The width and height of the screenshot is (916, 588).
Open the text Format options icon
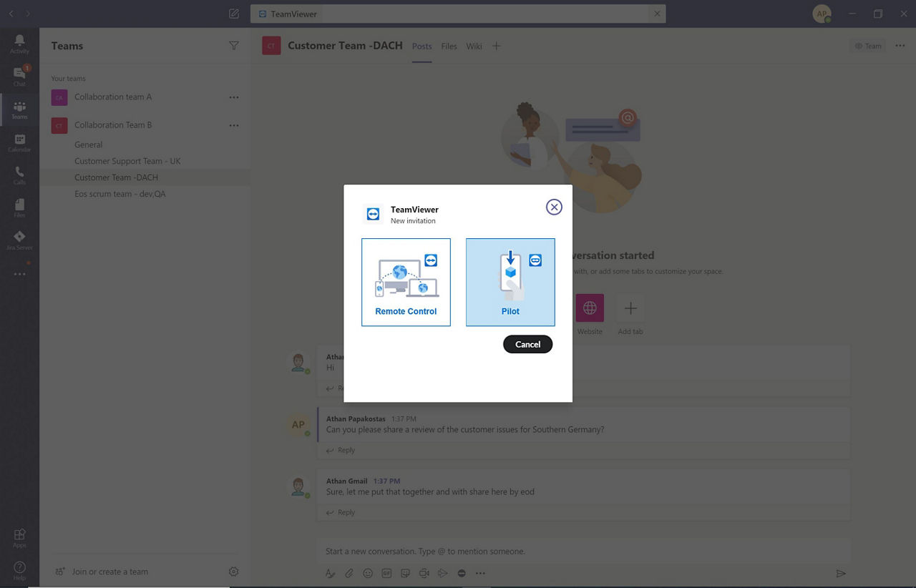(330, 573)
